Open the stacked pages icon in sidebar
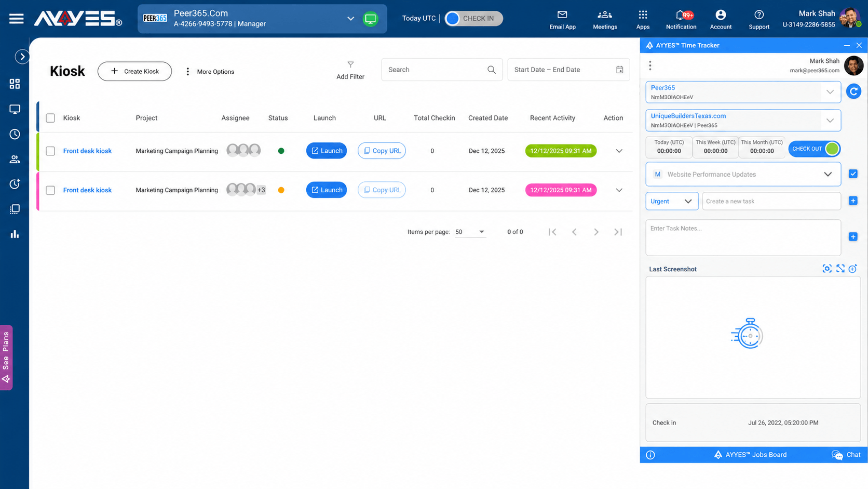868x489 pixels. coord(15,209)
